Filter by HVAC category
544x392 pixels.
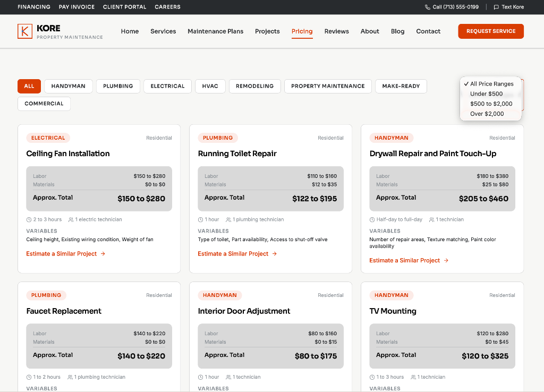point(210,86)
